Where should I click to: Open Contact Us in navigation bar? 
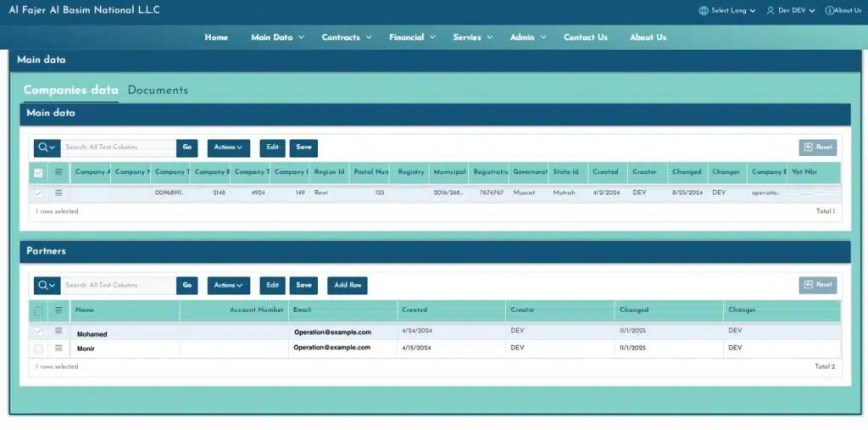click(585, 37)
